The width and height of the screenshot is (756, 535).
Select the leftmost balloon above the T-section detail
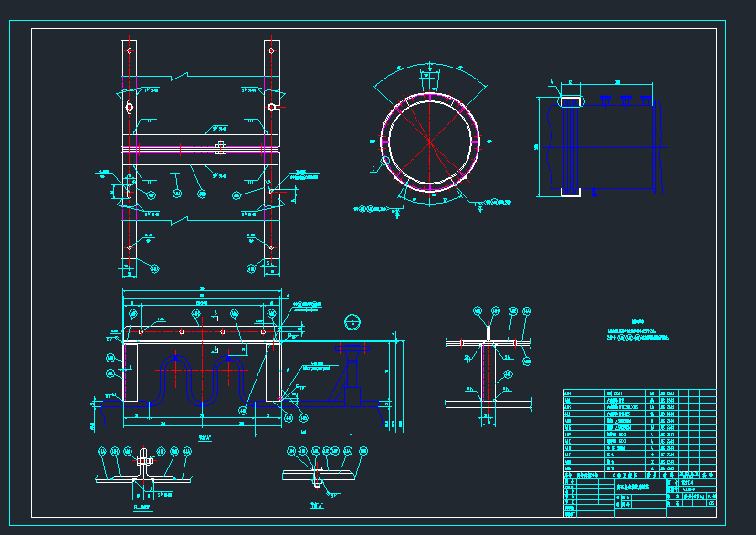tap(478, 311)
